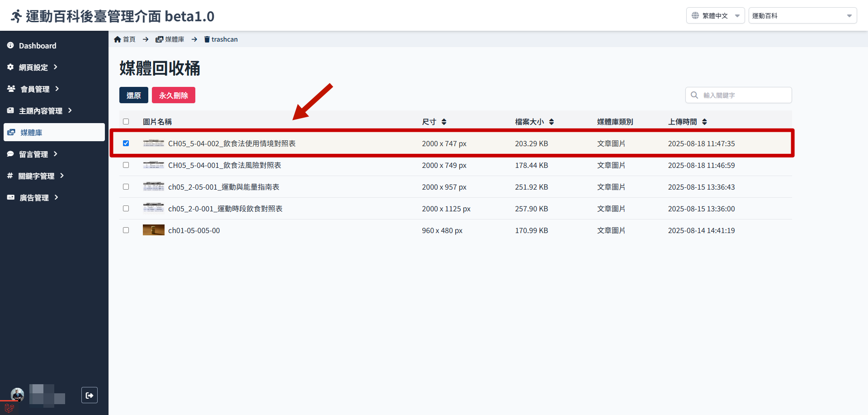Open the 會員管理 menu label
The width and height of the screenshot is (868, 415).
(35, 89)
